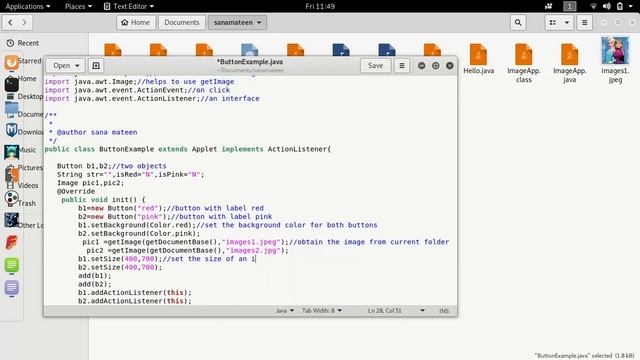Click the ImageApp.class file icon
640x360 pixels.
tap(524, 55)
